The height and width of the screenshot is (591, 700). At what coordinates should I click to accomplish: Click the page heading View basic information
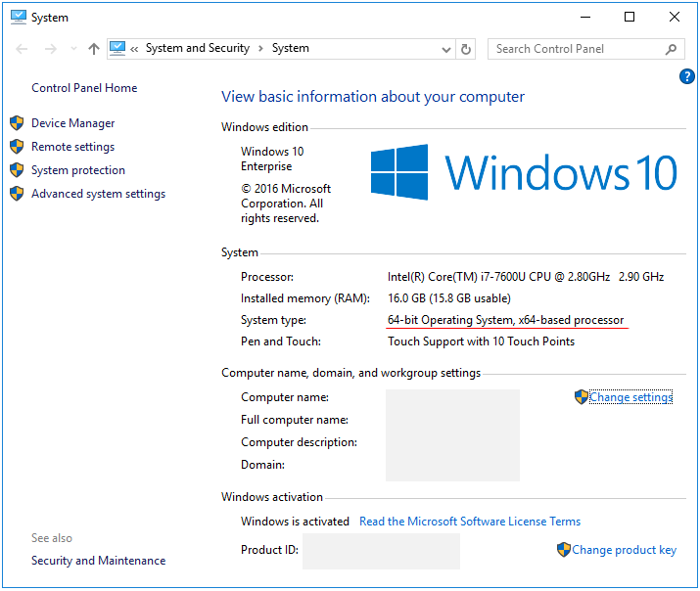click(373, 97)
